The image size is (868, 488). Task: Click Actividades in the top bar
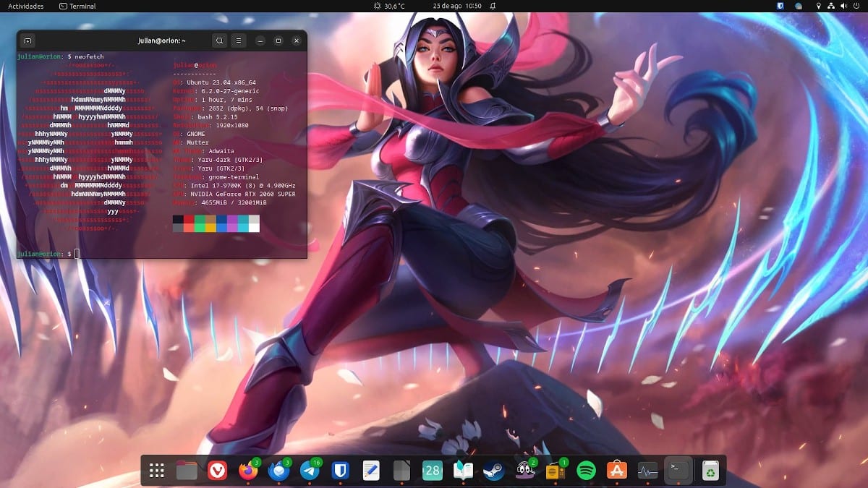25,6
